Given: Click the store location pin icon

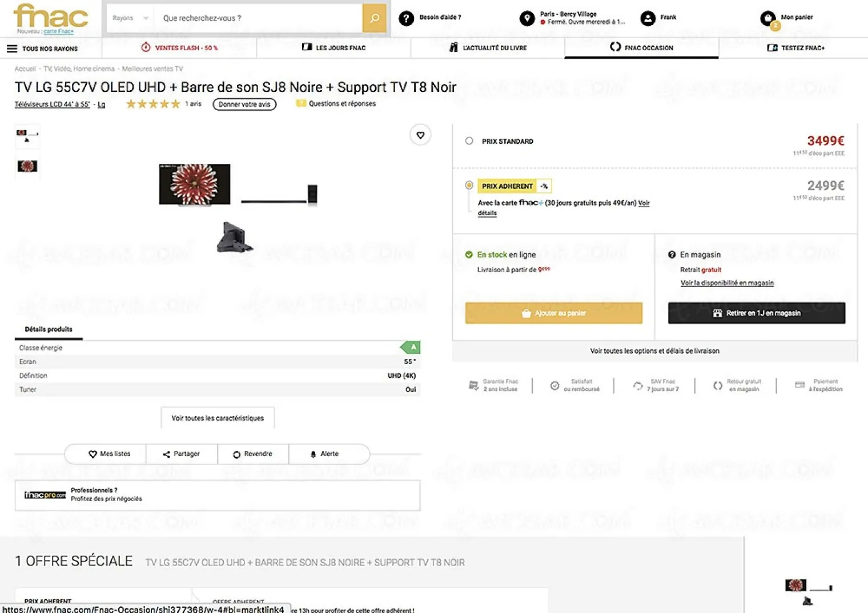Looking at the screenshot, I should pos(527,18).
